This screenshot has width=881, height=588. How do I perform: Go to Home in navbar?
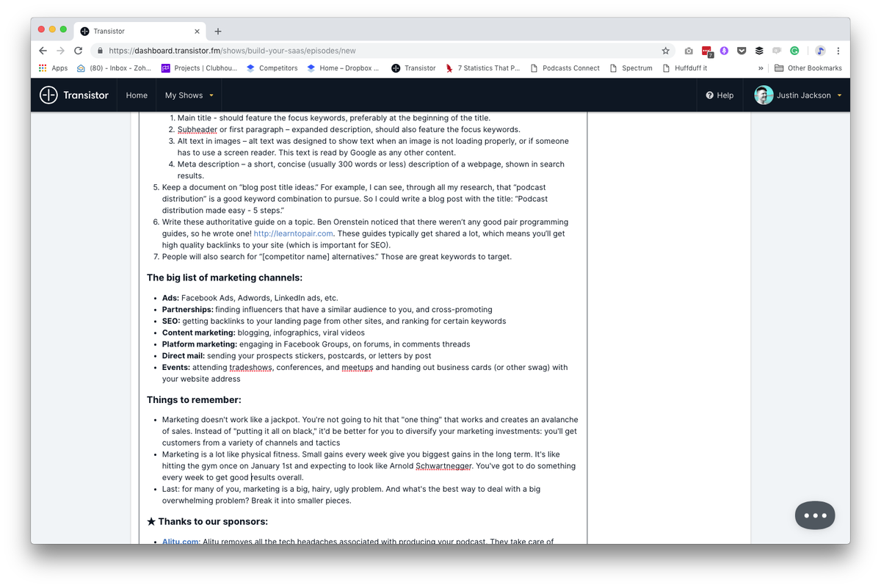pyautogui.click(x=137, y=95)
